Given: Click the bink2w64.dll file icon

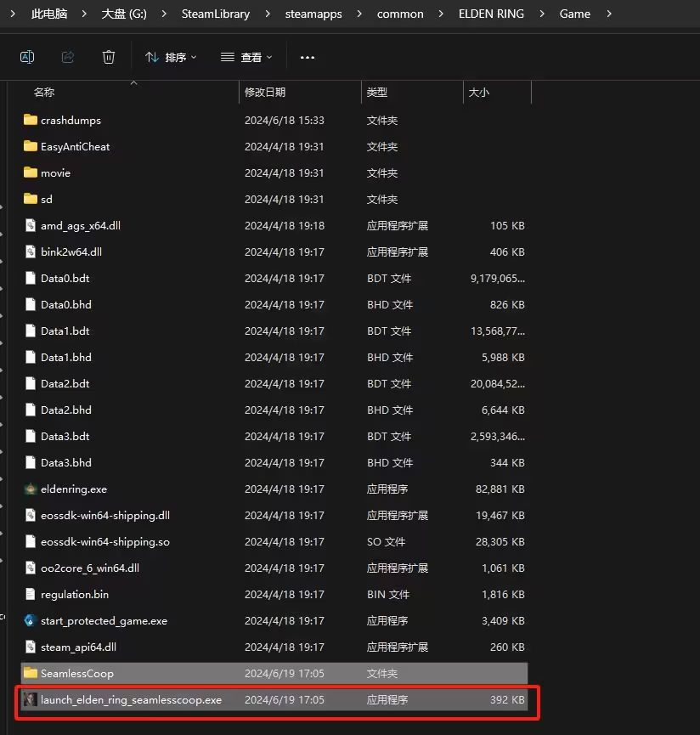Looking at the screenshot, I should [x=31, y=252].
